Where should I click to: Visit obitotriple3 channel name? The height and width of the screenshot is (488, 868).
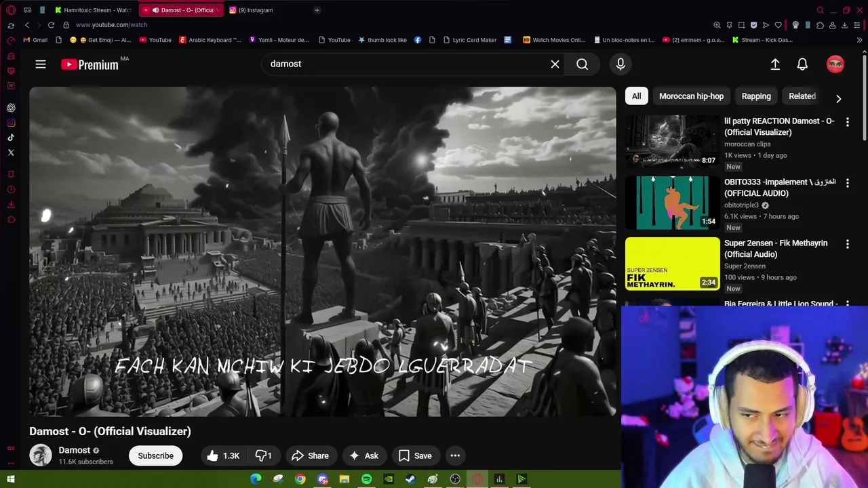coord(741,205)
